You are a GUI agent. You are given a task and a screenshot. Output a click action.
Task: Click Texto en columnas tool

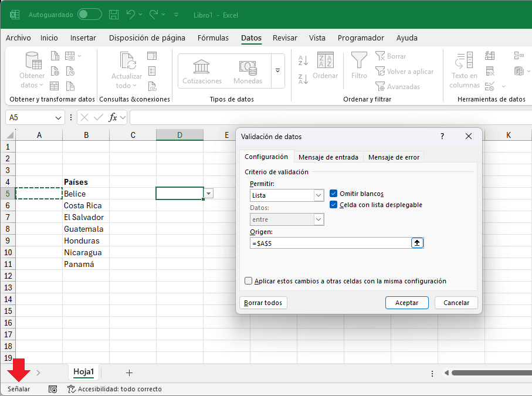(x=465, y=70)
